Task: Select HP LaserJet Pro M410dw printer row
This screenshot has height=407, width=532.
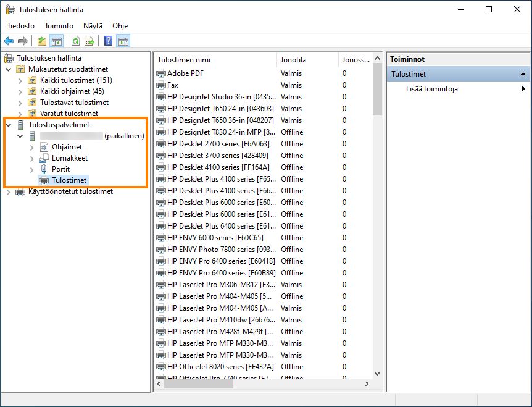Action: tap(264, 320)
